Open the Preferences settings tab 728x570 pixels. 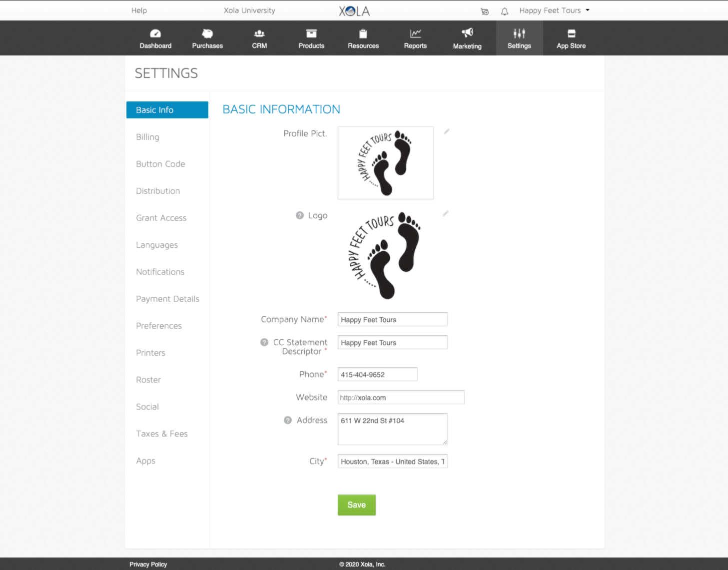pos(159,326)
